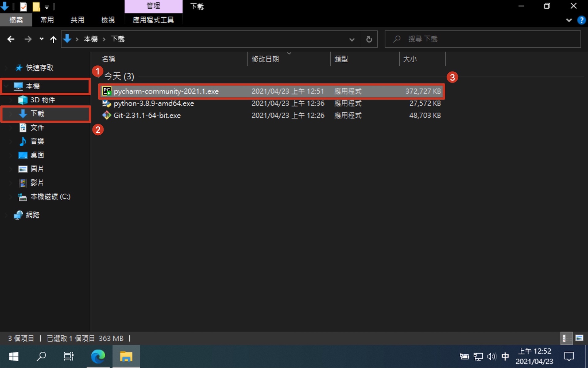The width and height of the screenshot is (588, 368).
Task: Sort by the 修改日期 column header
Action: pyautogui.click(x=265, y=59)
